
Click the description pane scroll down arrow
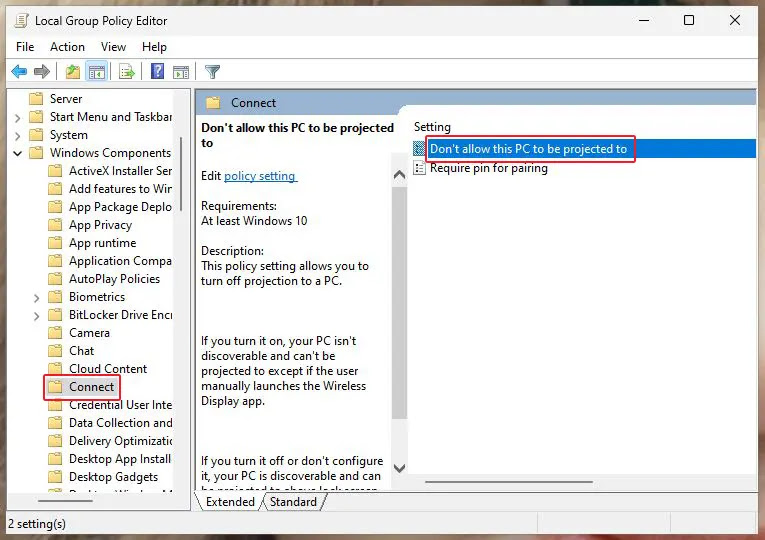pyautogui.click(x=399, y=468)
